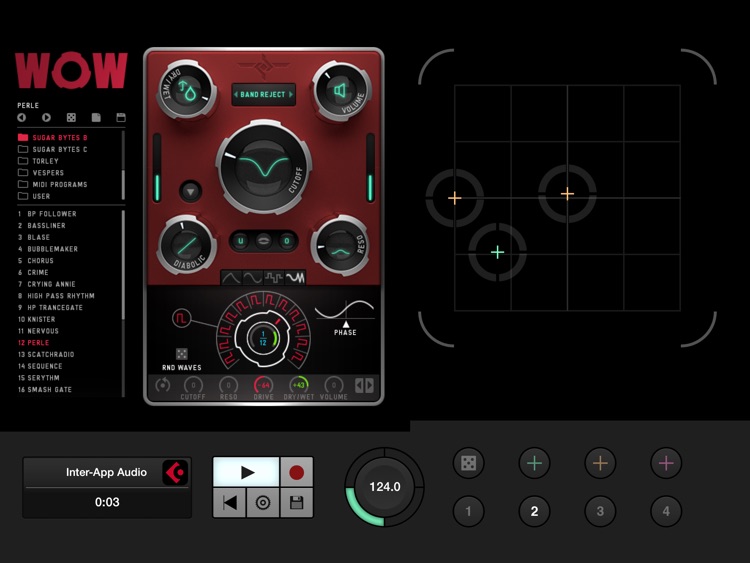Open the round down-triangle menu button

[x=190, y=192]
